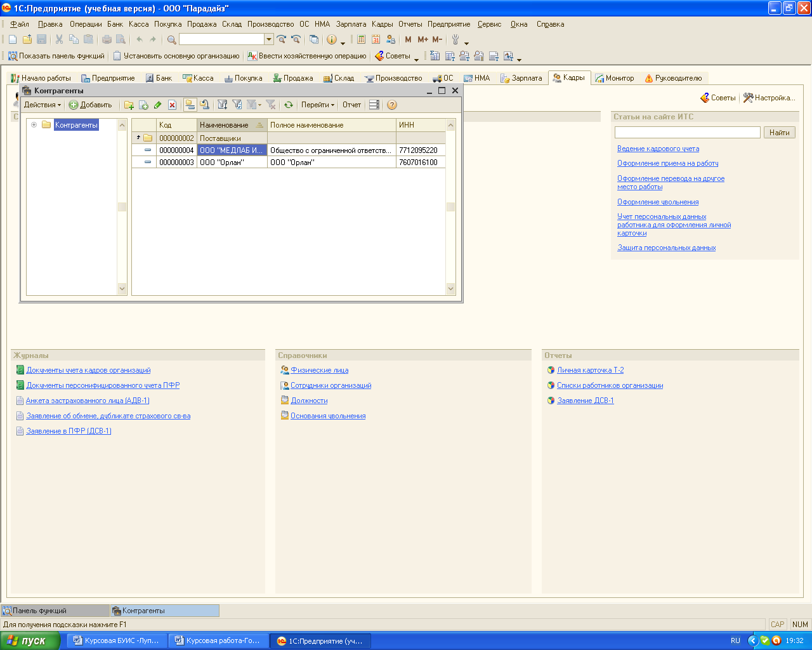Switch to the Руководителю tab
This screenshot has width=812, height=650.
pyautogui.click(x=673, y=78)
